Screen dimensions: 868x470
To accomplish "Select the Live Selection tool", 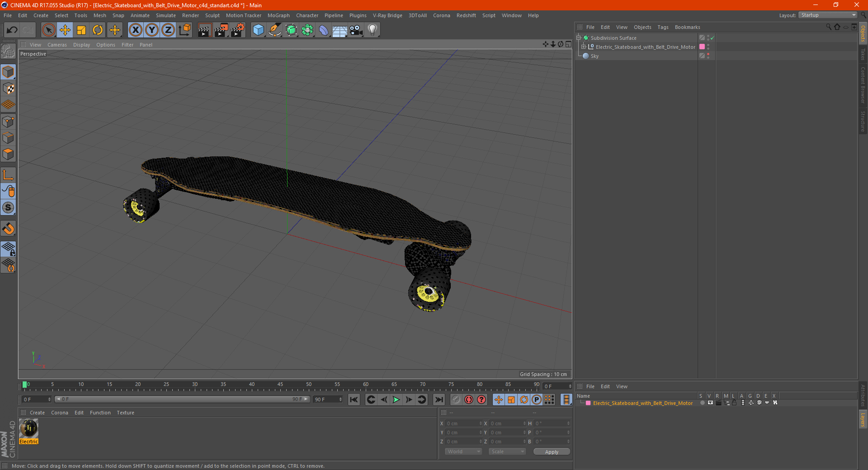I will [48, 30].
